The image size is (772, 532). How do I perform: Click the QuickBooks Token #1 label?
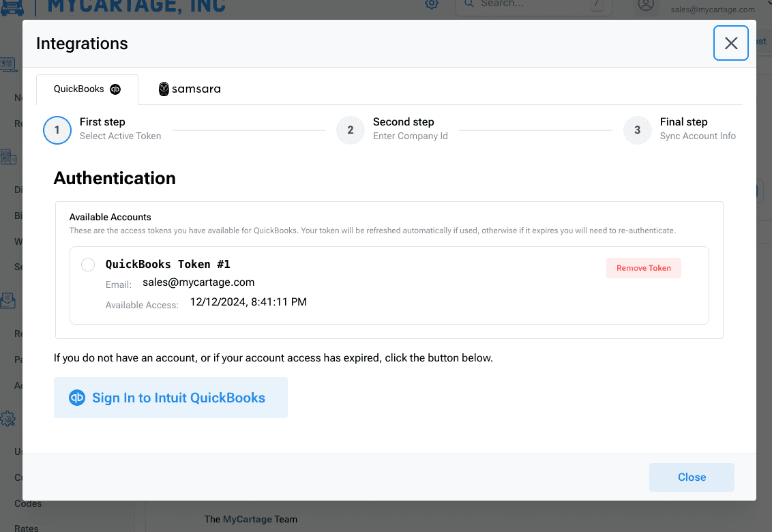(x=168, y=265)
